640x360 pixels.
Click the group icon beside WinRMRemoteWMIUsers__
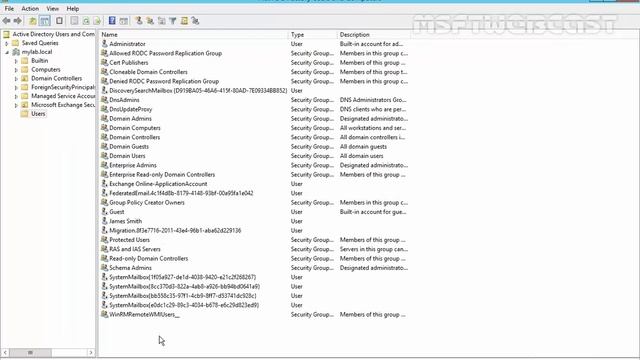click(x=104, y=314)
